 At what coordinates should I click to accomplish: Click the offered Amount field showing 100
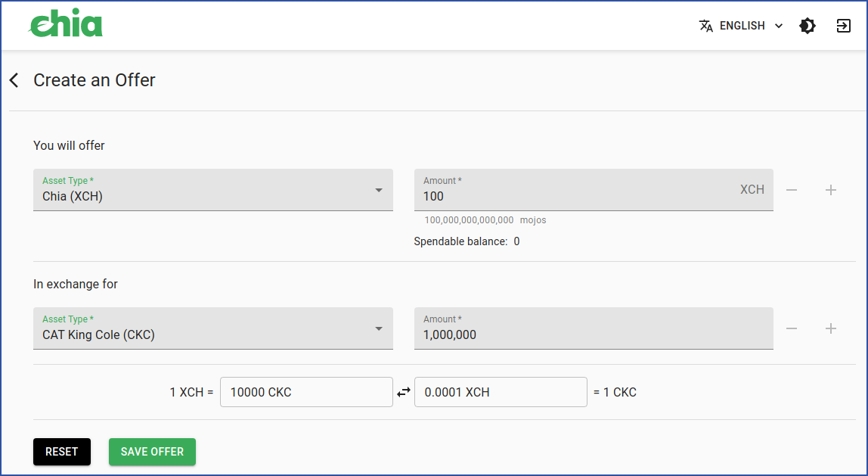click(594, 189)
